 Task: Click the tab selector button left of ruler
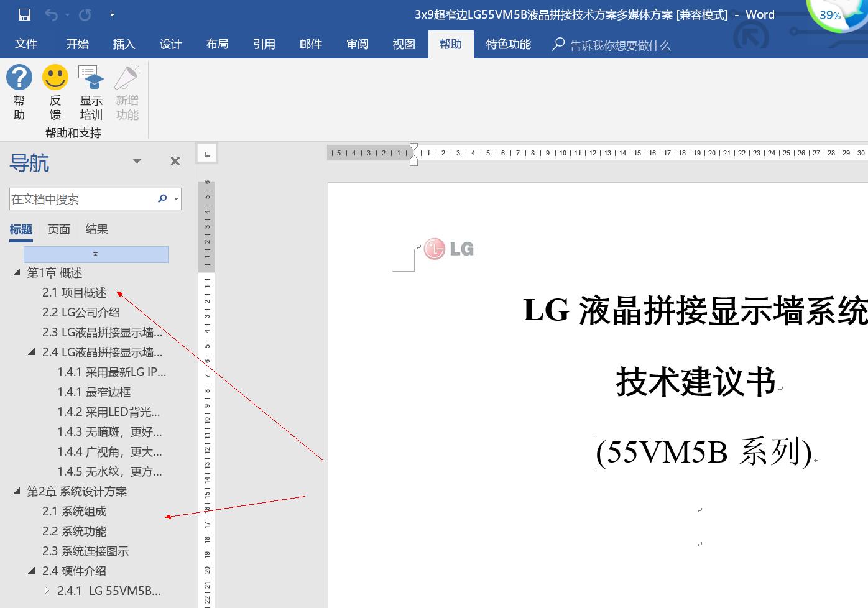[x=207, y=154]
